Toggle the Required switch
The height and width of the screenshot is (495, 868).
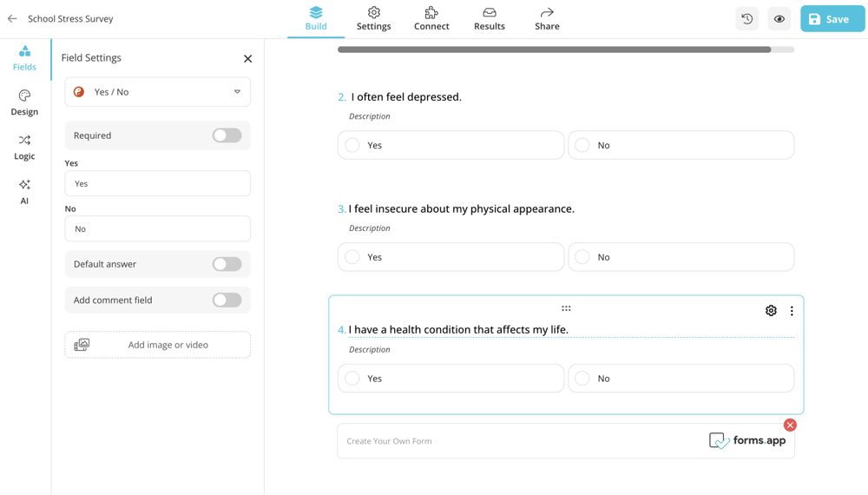(227, 135)
